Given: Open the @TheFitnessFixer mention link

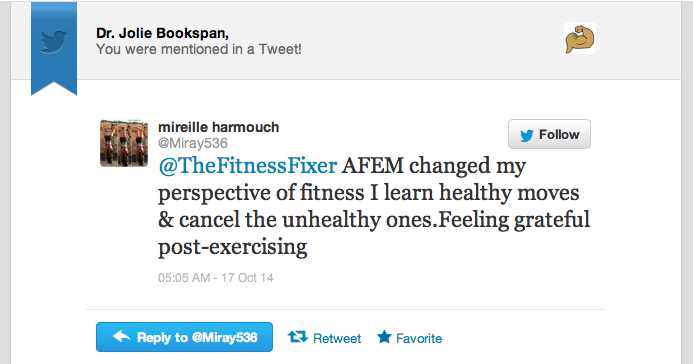Looking at the screenshot, I should [x=248, y=166].
